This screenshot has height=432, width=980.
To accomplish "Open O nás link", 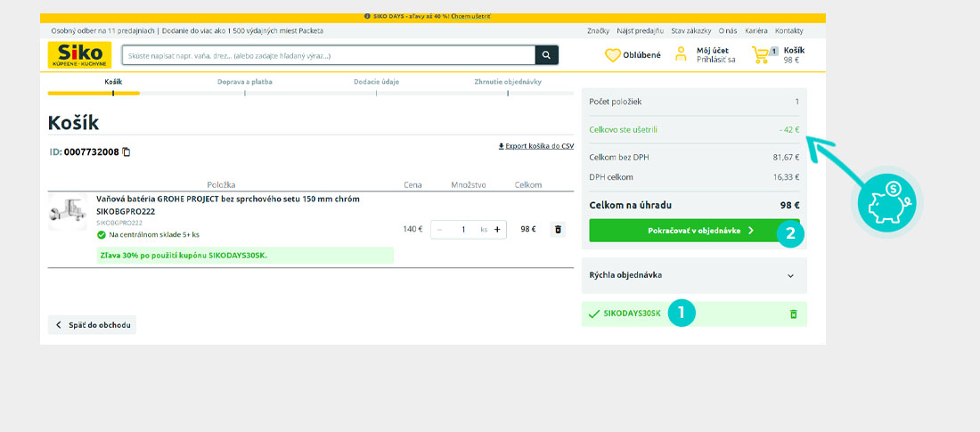I will 728,30.
